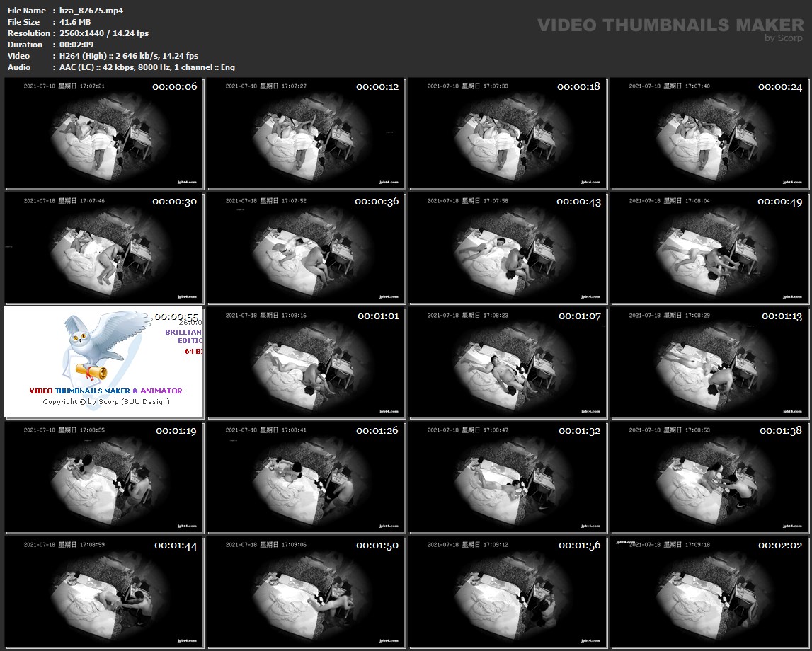The width and height of the screenshot is (812, 651).
Task: Click the frame stamped 00:00:49
Action: pos(709,248)
